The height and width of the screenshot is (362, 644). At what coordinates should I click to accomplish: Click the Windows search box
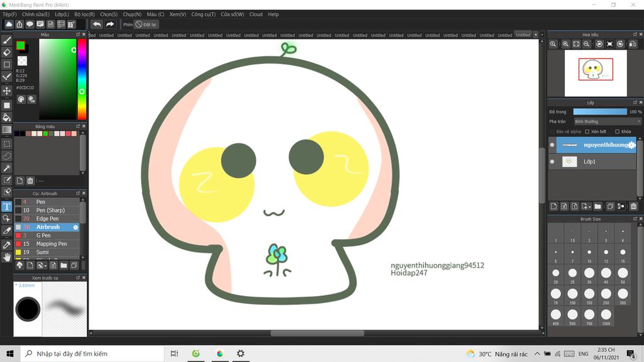point(92,353)
